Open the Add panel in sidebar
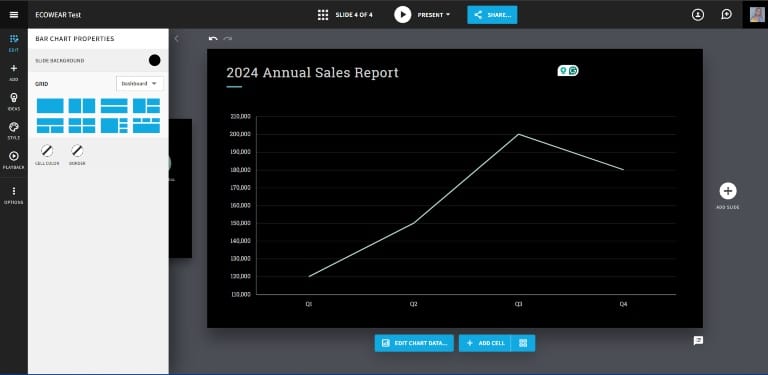 [x=14, y=71]
